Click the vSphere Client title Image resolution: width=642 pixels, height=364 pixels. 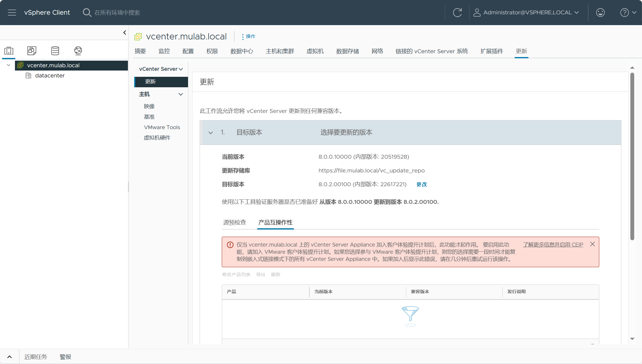47,13
